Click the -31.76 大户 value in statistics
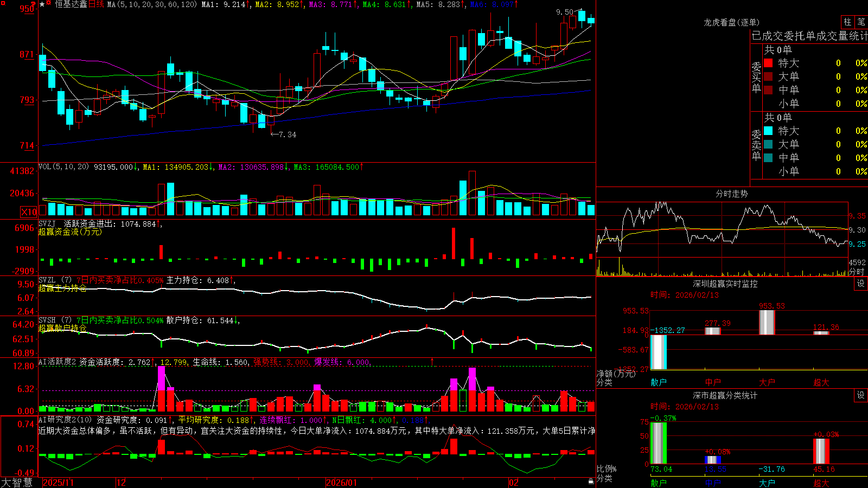Viewport: 868px width, 488px height. (x=771, y=469)
